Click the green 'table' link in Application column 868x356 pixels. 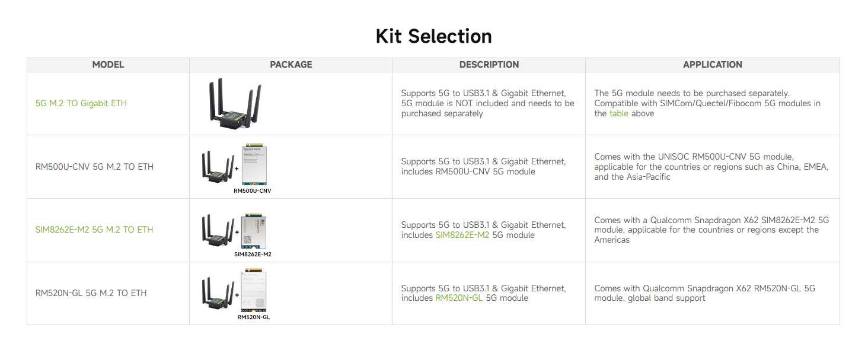pyautogui.click(x=618, y=113)
